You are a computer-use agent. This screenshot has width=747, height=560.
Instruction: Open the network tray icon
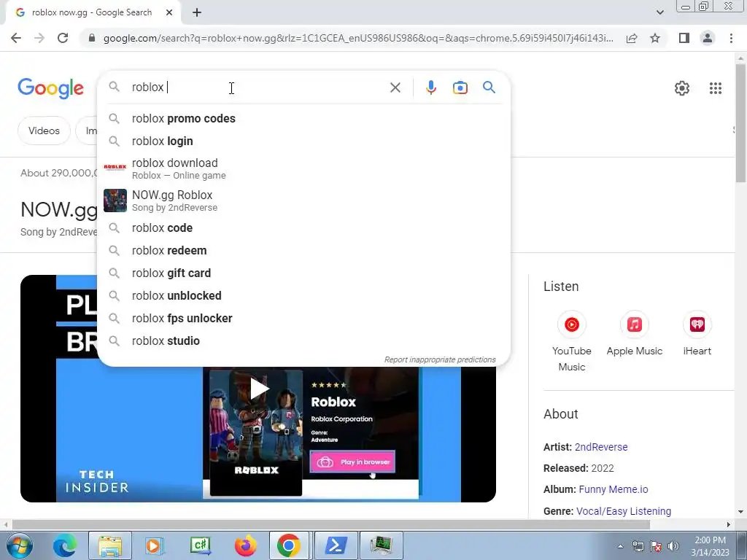pos(638,546)
